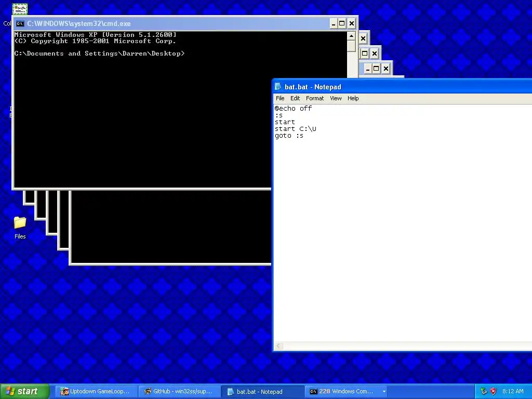Click the Uptodown GameLoop taskbar icon
Image resolution: width=532 pixels, height=399 pixels.
tap(64, 392)
